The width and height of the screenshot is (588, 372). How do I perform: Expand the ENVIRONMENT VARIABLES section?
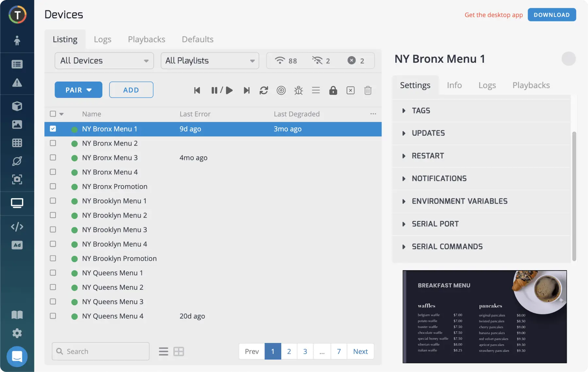click(459, 201)
